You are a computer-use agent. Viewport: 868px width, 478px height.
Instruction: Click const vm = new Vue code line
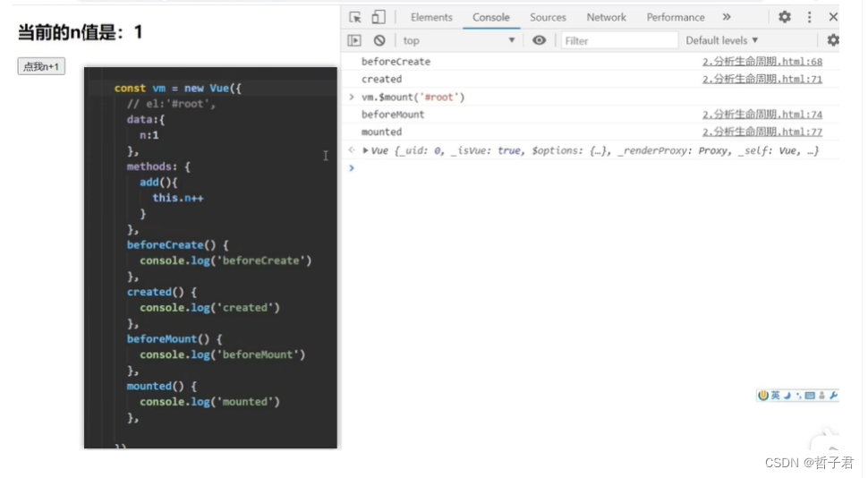click(x=178, y=88)
